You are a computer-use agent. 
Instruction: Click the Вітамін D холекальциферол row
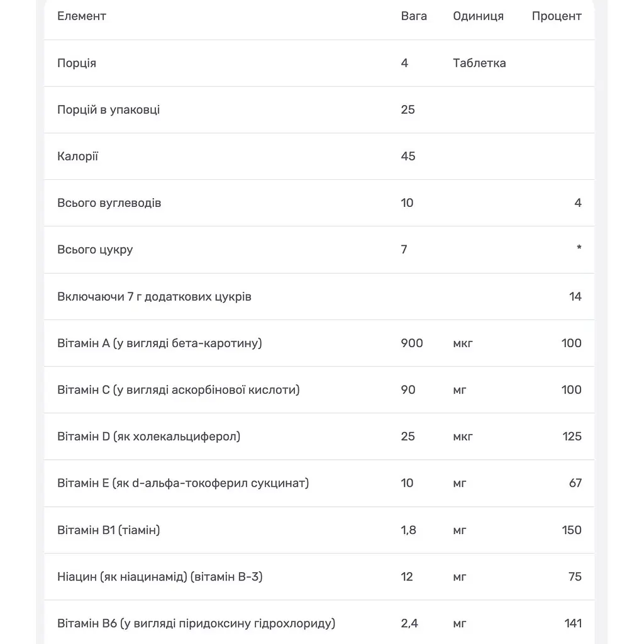pos(319,436)
